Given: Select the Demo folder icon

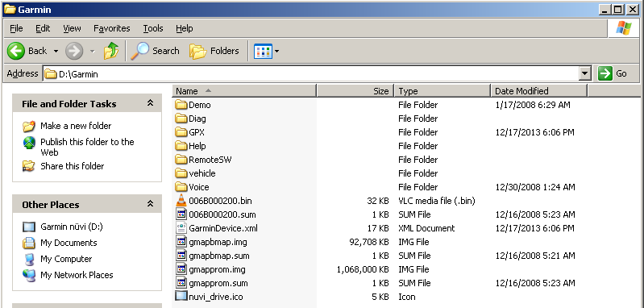Looking at the screenshot, I should coord(181,105).
